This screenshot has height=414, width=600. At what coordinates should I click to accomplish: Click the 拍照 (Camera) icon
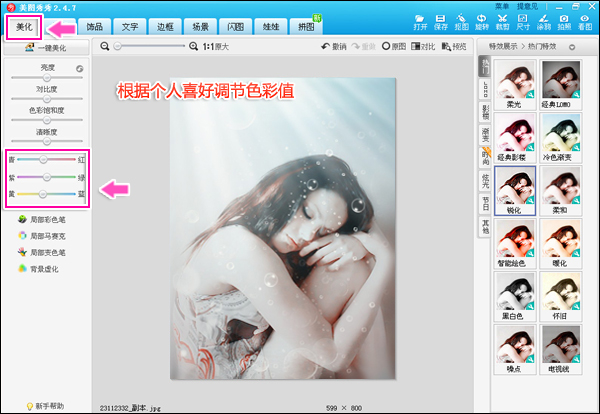(x=566, y=22)
